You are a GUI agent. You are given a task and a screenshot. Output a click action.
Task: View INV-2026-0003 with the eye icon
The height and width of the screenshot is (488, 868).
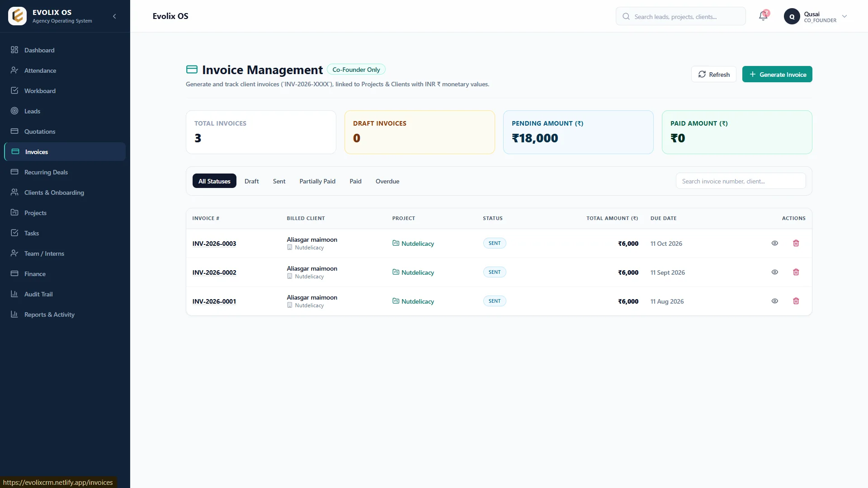[x=774, y=243]
